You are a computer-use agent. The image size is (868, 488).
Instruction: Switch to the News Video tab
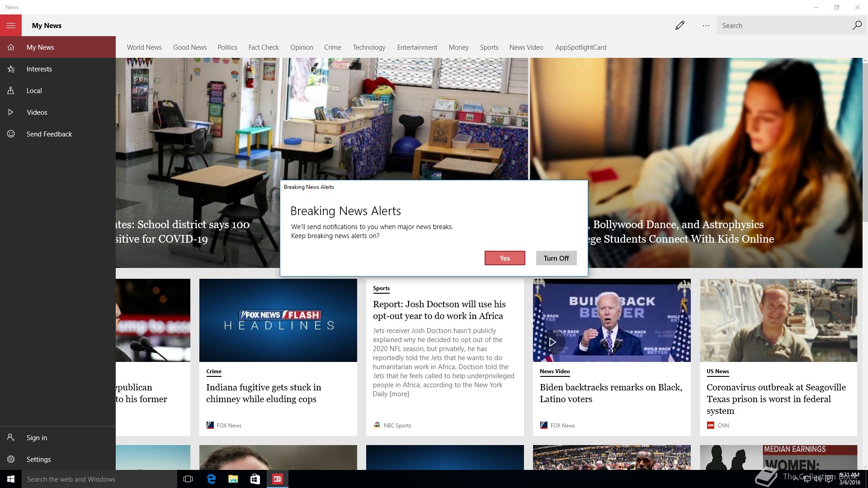click(526, 47)
